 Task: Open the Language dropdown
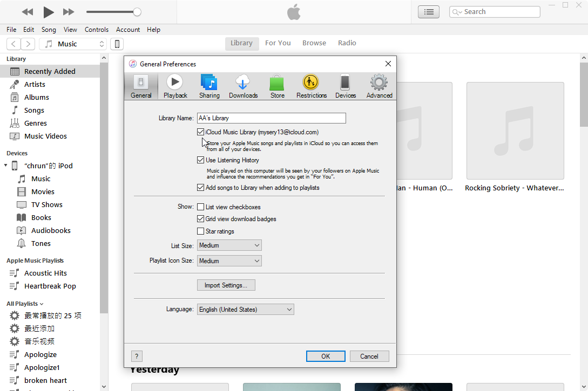tap(246, 310)
